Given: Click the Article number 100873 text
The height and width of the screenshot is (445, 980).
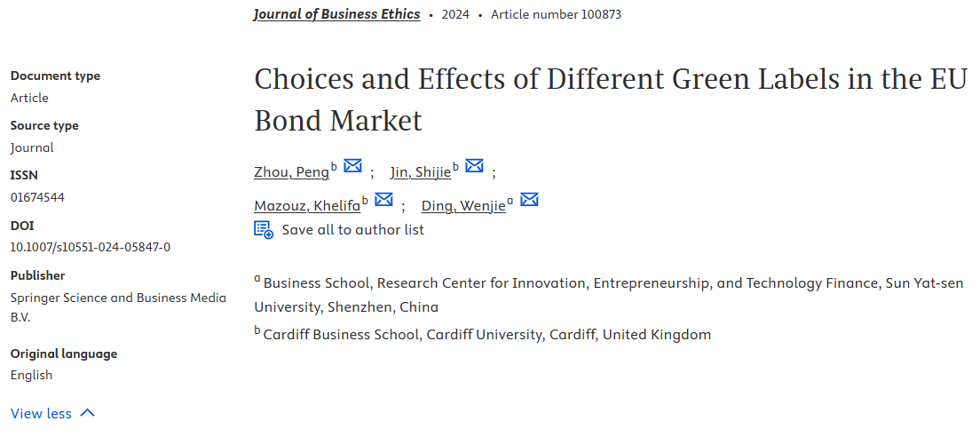Looking at the screenshot, I should [x=556, y=14].
